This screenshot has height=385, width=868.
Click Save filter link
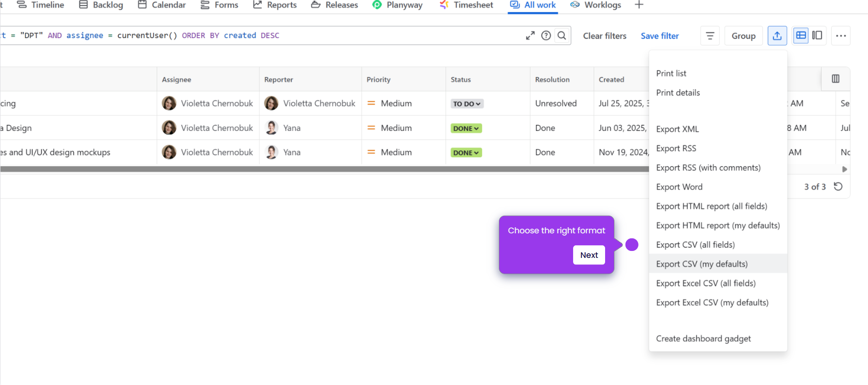point(660,36)
